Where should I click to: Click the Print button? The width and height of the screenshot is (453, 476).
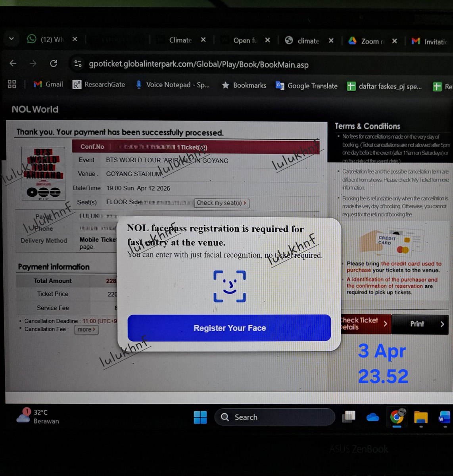(421, 324)
